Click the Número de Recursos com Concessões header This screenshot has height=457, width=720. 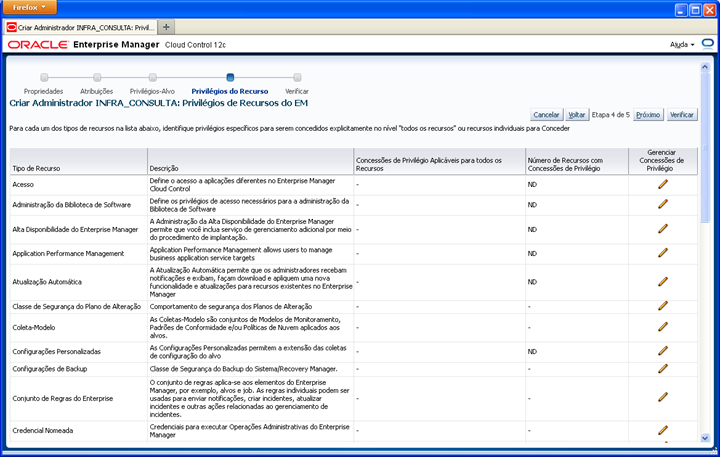[576, 162]
